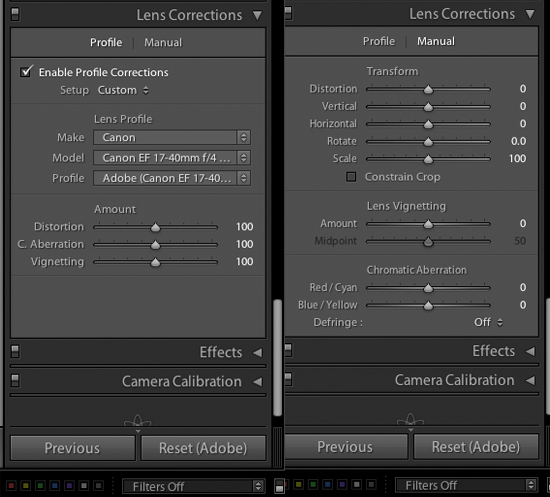This screenshot has height=497, width=550.
Task: Toggle Effects panel switch in Profile-view panel
Action: (15, 351)
